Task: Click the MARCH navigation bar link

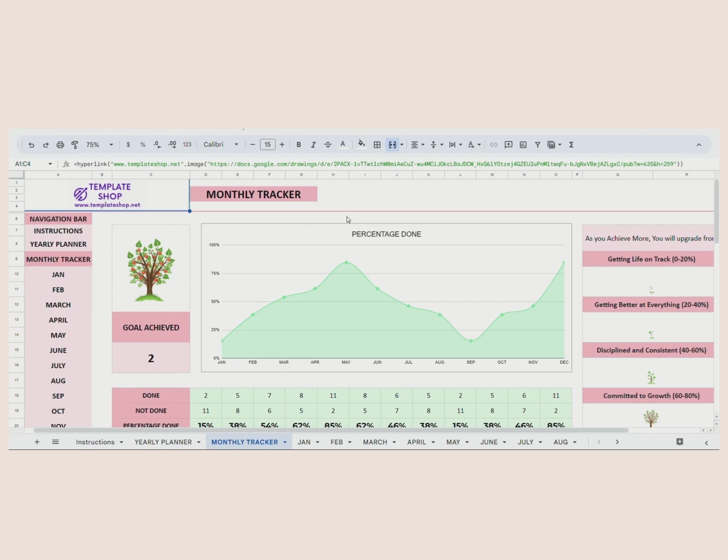Action: (x=58, y=305)
